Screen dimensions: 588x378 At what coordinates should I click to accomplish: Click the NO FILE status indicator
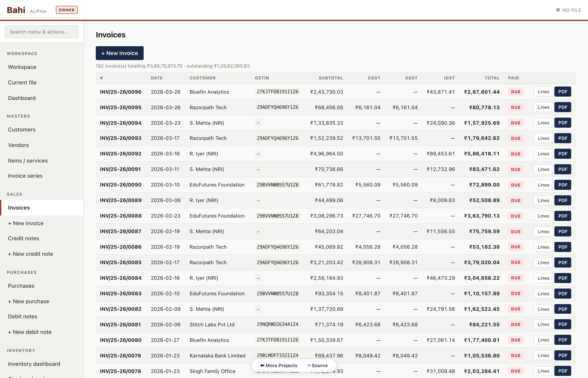[569, 10]
